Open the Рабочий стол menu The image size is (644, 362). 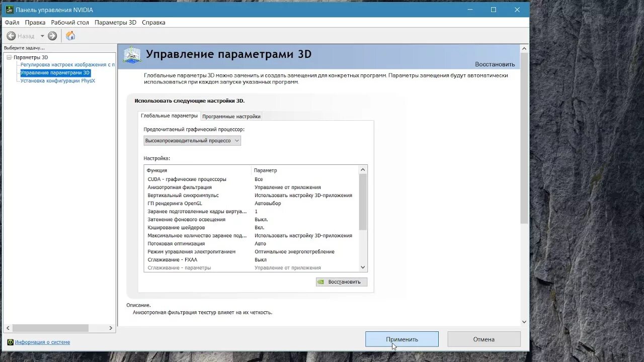[x=70, y=23]
